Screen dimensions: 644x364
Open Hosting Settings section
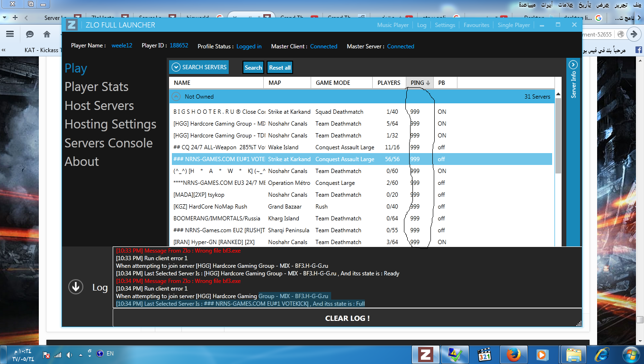110,124
